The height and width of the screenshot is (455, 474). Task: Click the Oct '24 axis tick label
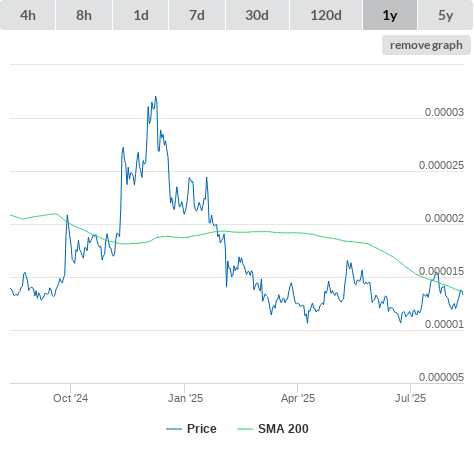[x=70, y=398]
